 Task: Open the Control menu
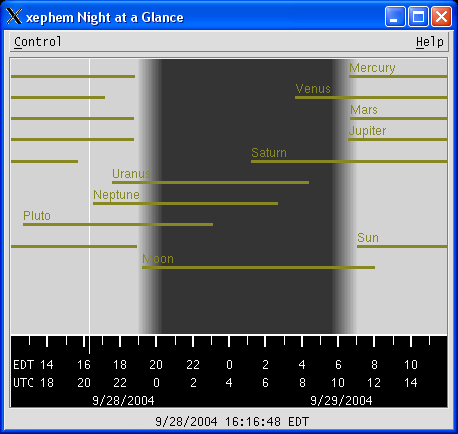tap(38, 42)
